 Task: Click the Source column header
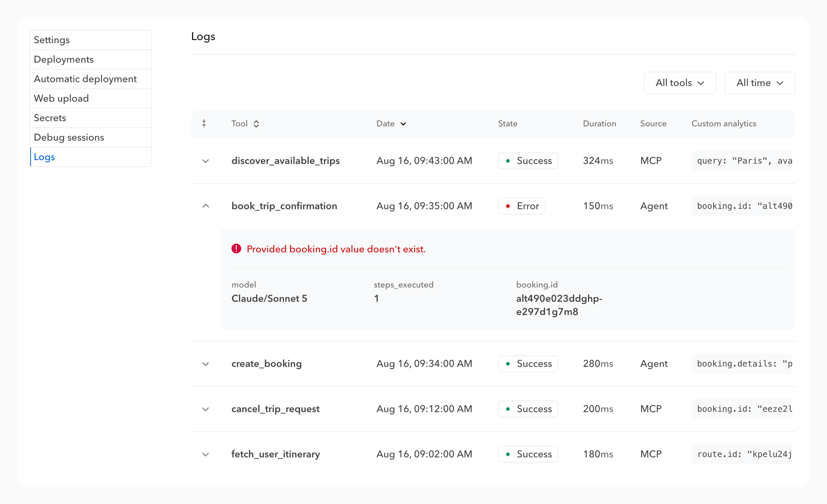point(653,124)
